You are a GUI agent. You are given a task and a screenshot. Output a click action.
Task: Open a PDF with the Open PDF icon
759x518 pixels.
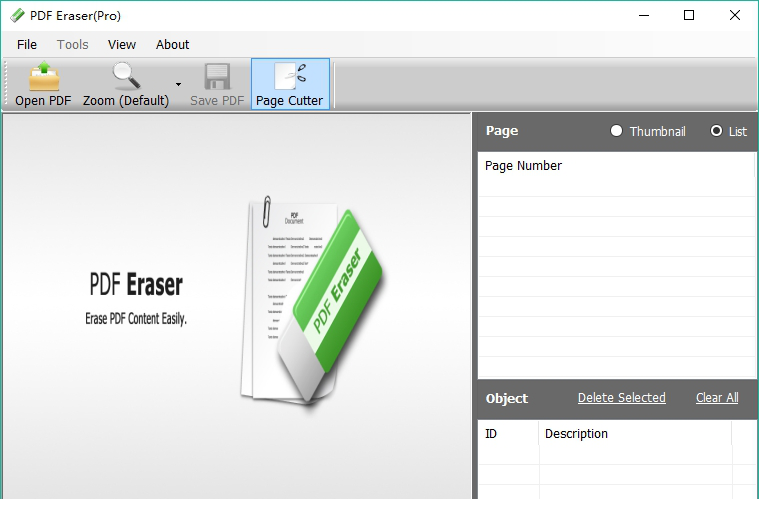coord(44,83)
